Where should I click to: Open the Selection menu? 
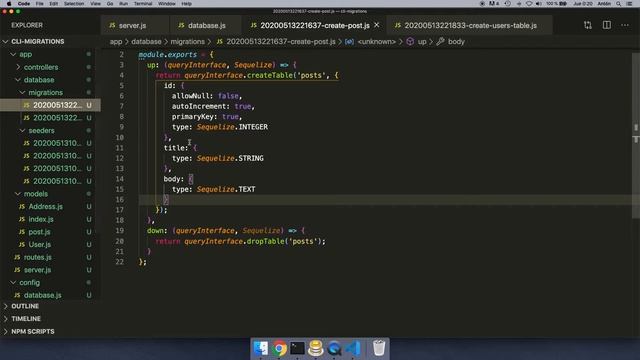pyautogui.click(x=74, y=4)
